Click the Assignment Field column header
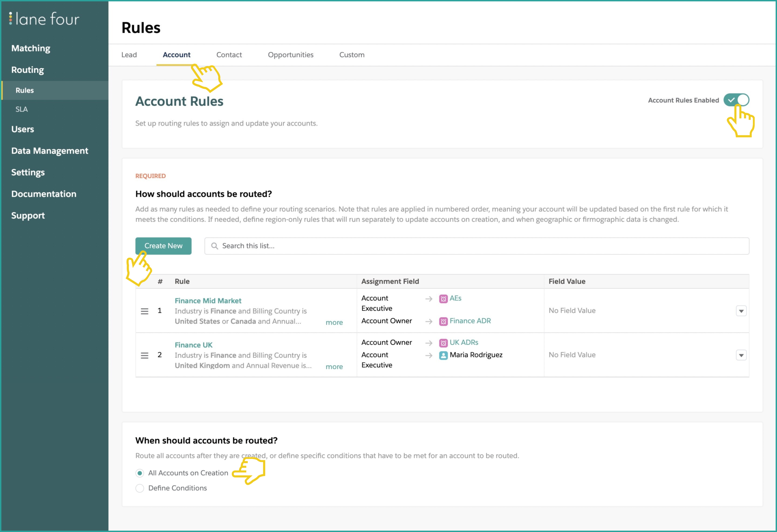The image size is (777, 532). (x=390, y=282)
